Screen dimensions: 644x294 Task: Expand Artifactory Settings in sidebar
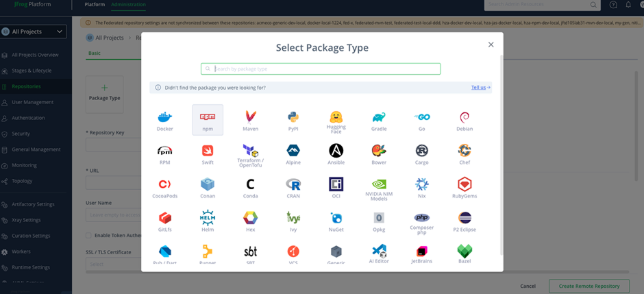click(x=33, y=204)
